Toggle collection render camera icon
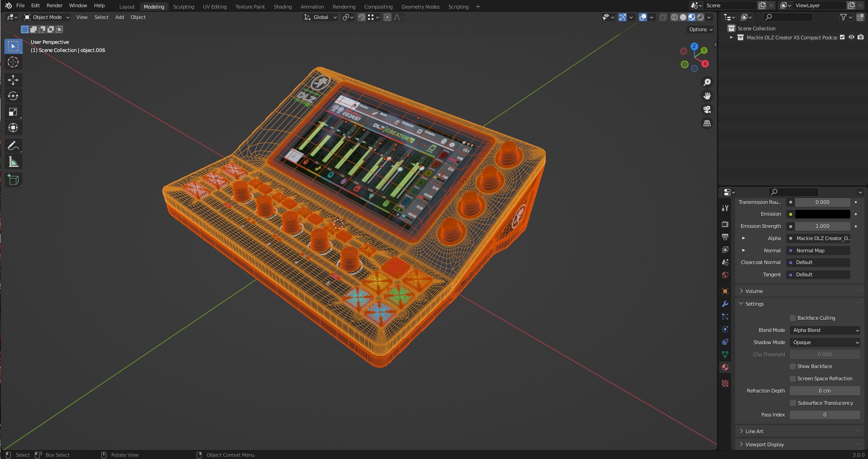Screen dimensions: 868x459 pyautogui.click(x=860, y=38)
